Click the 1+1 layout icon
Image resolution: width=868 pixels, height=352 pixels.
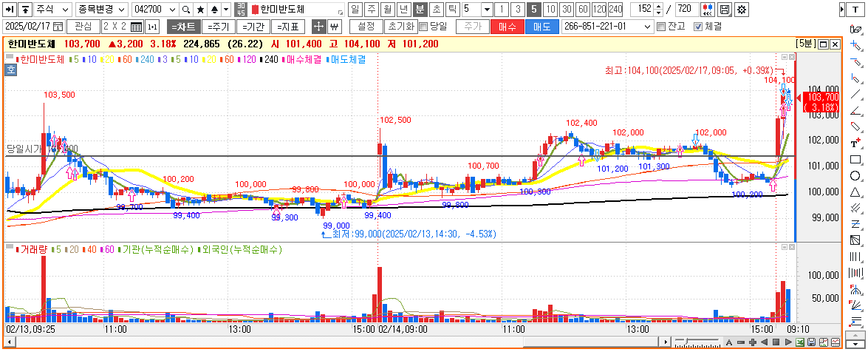coord(152,26)
